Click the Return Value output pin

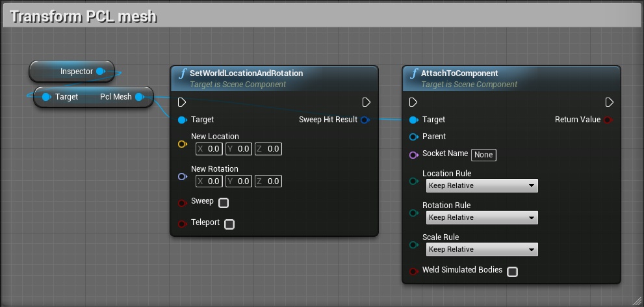[x=608, y=120]
